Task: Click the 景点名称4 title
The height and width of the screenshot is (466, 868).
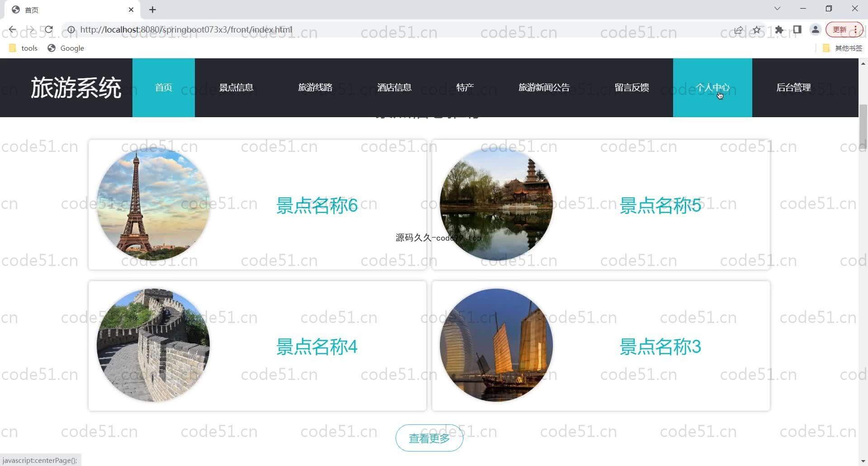Action: 317,347
